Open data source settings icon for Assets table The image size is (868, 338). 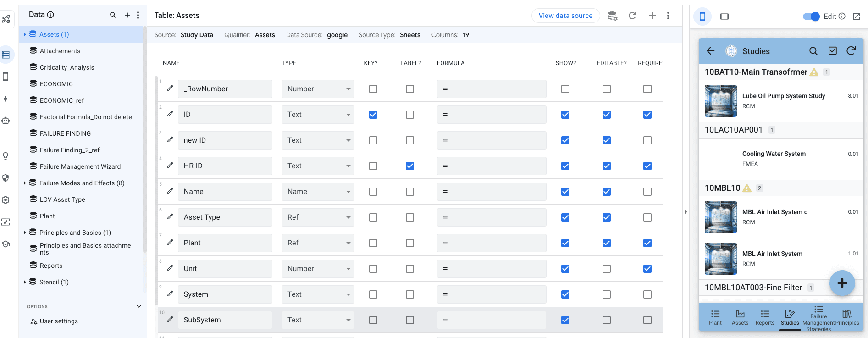(x=613, y=16)
